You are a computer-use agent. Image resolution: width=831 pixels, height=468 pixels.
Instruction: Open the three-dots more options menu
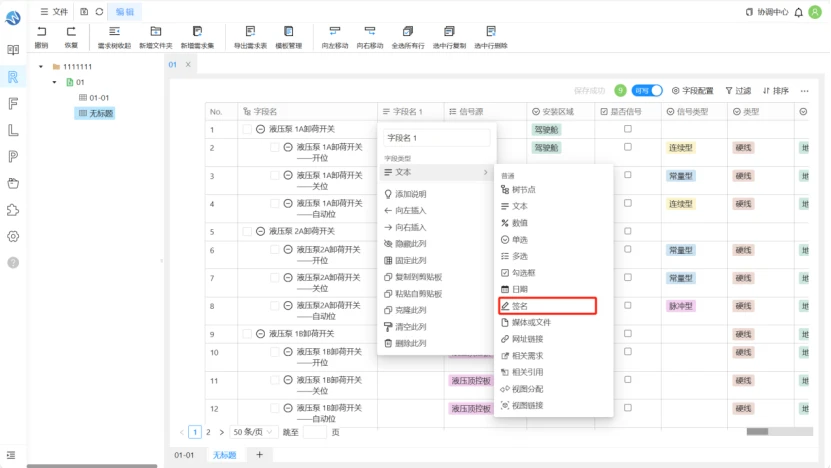(x=805, y=91)
